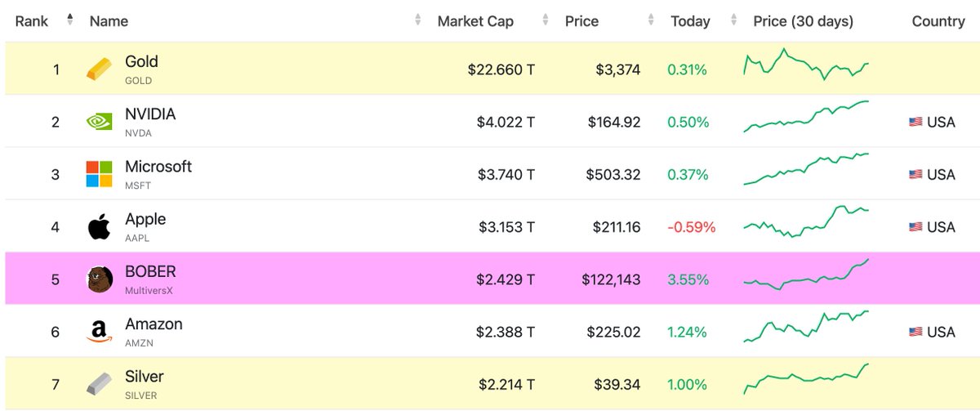Click the MSFT ticker symbol

click(x=138, y=185)
